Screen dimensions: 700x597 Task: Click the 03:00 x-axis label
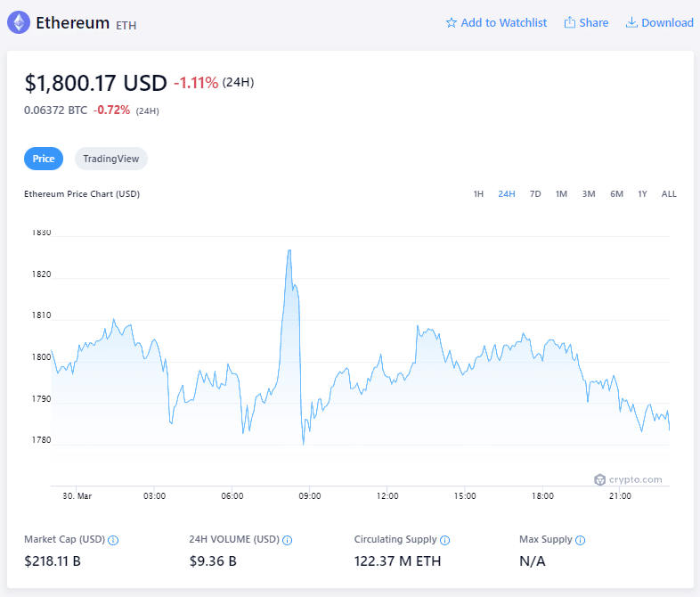[x=154, y=495]
